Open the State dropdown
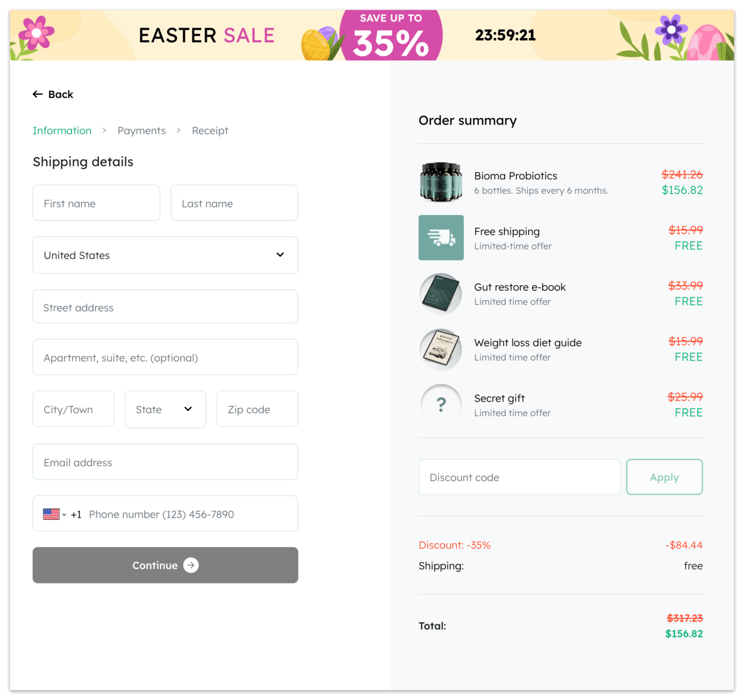The image size is (744, 700). [x=165, y=409]
